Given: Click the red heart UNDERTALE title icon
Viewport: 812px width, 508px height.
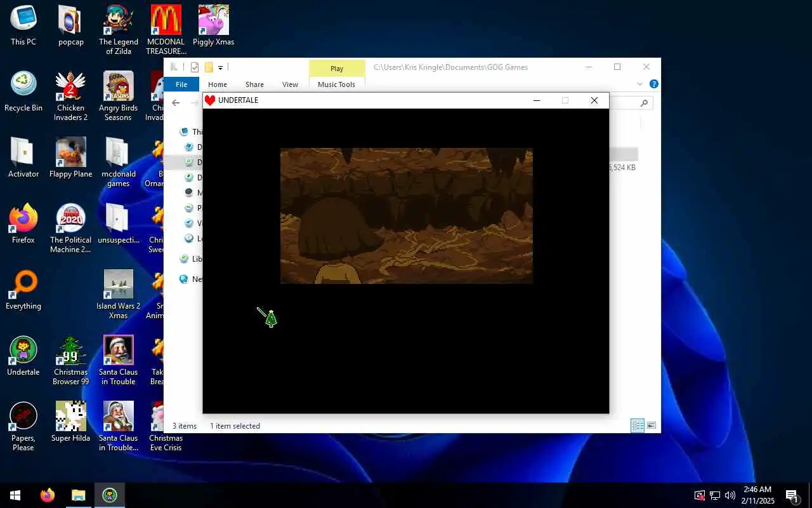Looking at the screenshot, I should (x=210, y=100).
